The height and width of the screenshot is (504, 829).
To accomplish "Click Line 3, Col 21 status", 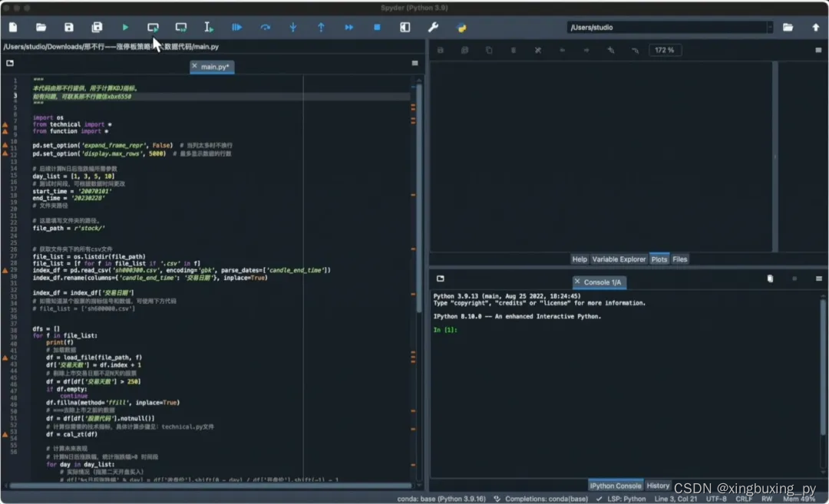I will coord(675,499).
